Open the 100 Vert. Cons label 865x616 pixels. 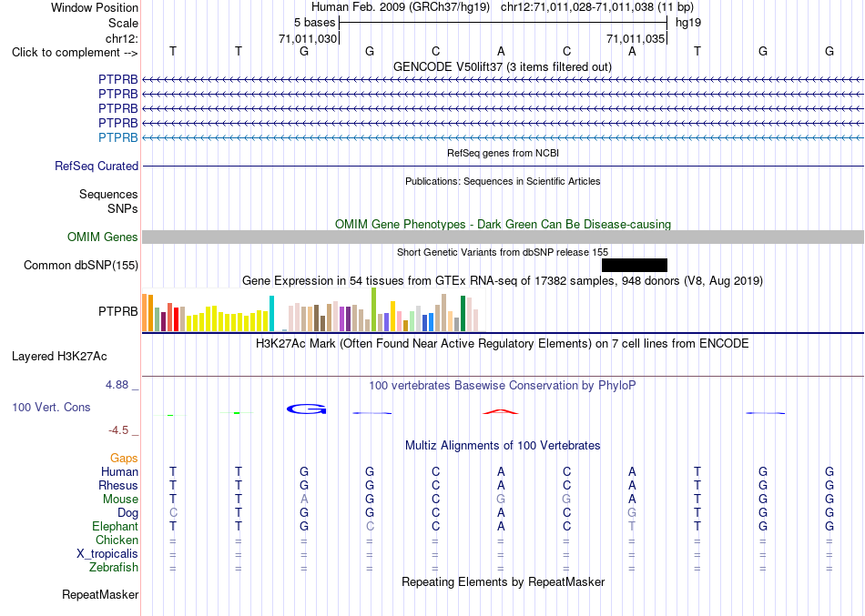[51, 407]
